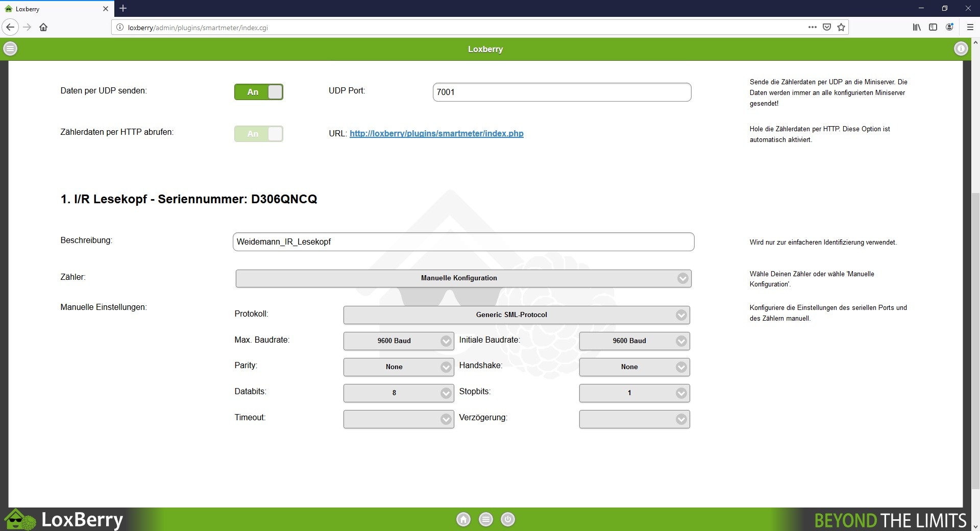Screen dimensions: 980x531
Task: Click the info icon in green header
Action: [x=961, y=49]
